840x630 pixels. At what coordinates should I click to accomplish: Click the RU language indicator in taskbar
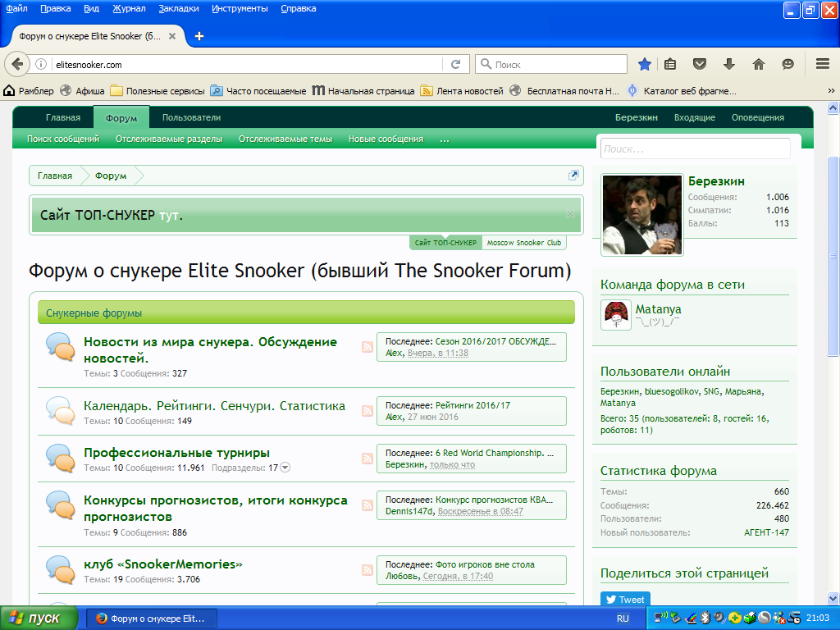pyautogui.click(x=623, y=618)
